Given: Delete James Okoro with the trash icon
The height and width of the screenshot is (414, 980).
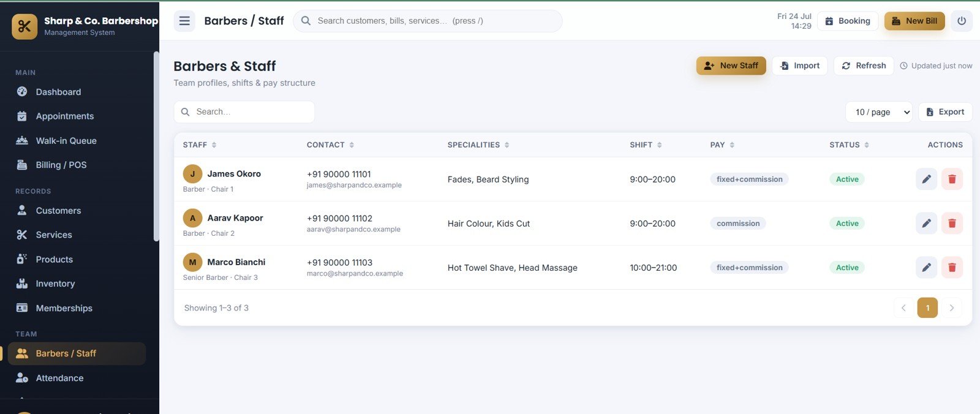Looking at the screenshot, I should 952,179.
